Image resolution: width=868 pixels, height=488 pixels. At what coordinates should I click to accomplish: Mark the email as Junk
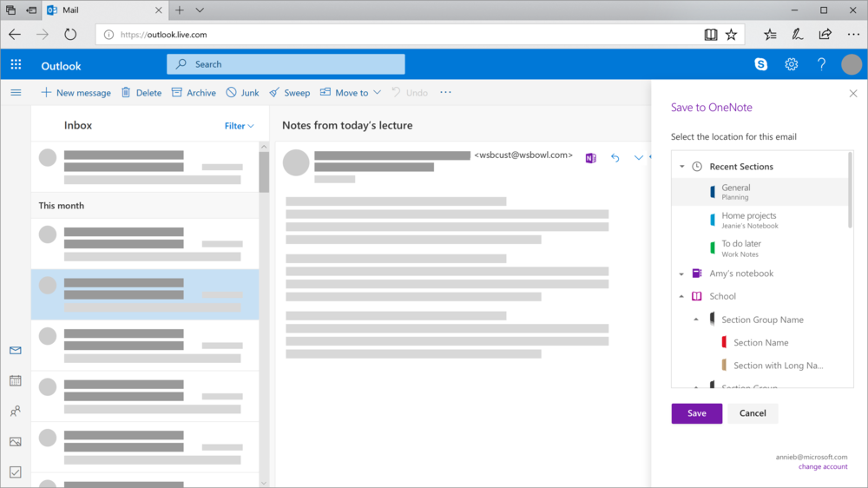(x=242, y=93)
